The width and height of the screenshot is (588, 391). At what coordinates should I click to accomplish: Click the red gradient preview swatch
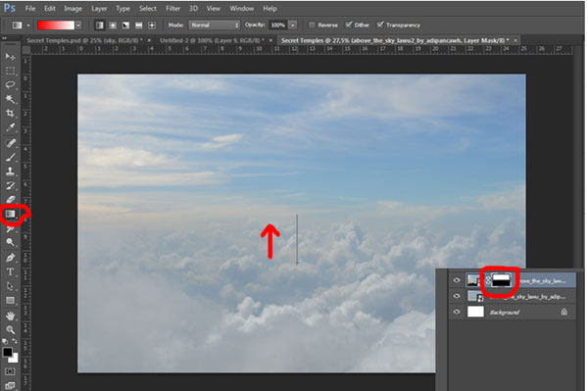(x=56, y=25)
